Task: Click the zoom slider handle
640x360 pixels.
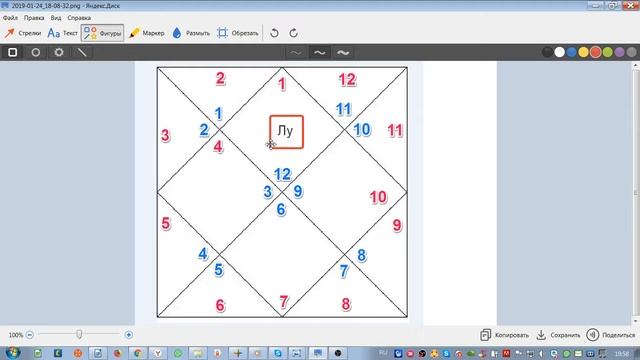Action: tap(79, 334)
